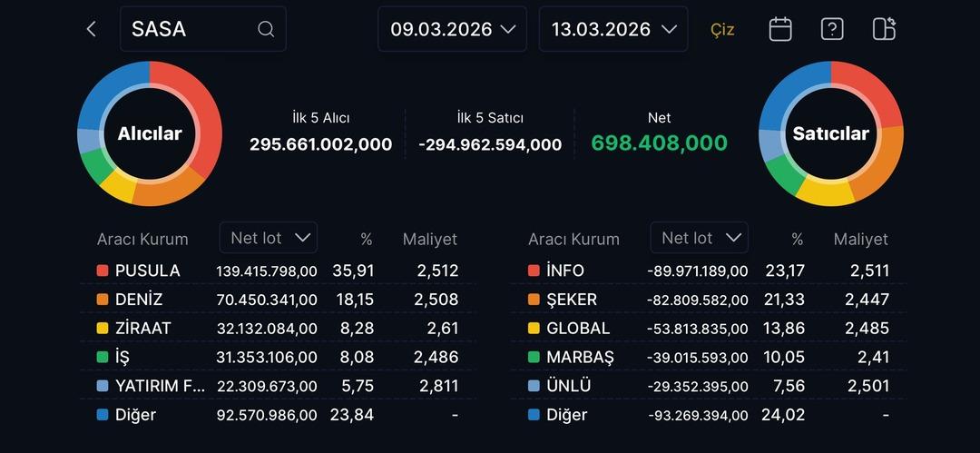The image size is (980, 453).
Task: Click the Satıcılar donut chart
Action: [x=830, y=133]
